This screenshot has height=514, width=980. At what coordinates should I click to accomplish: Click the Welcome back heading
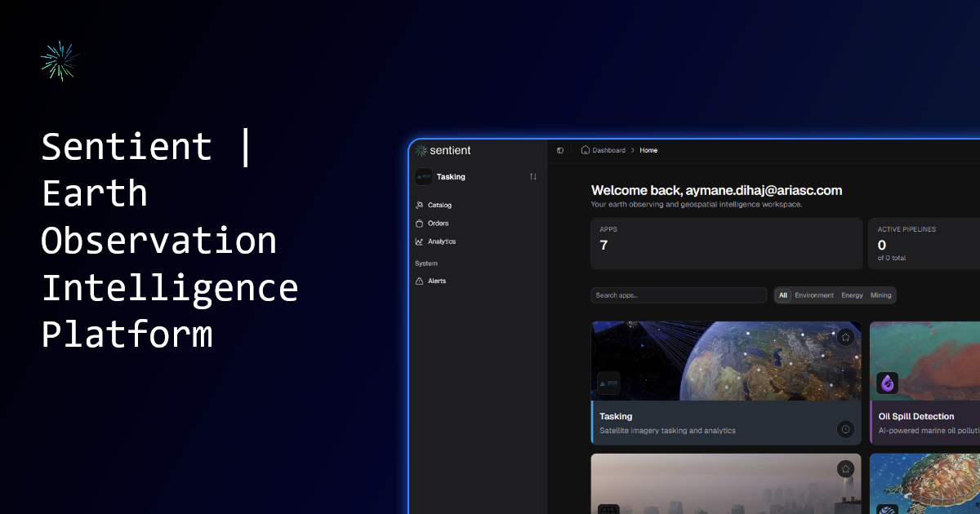click(716, 190)
